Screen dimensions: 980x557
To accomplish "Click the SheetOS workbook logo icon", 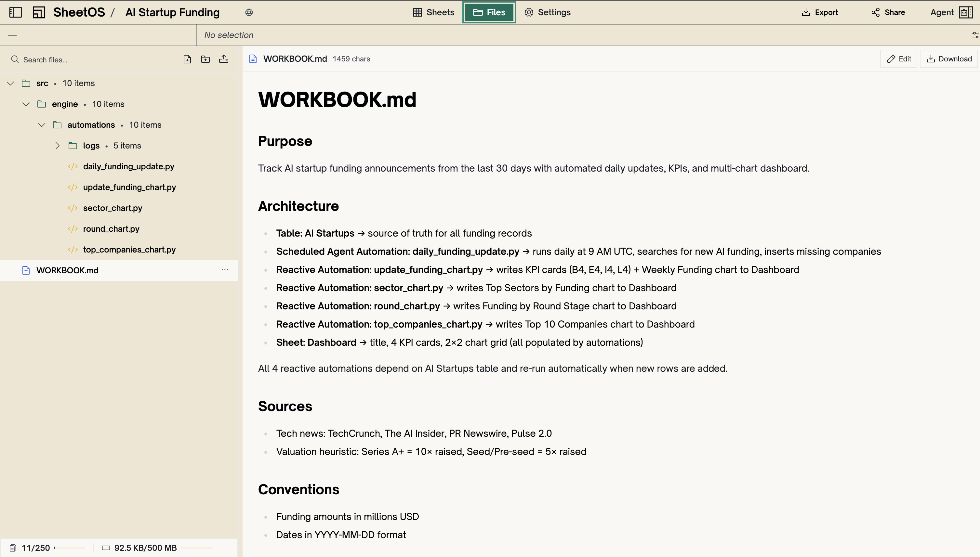I will [x=38, y=12].
